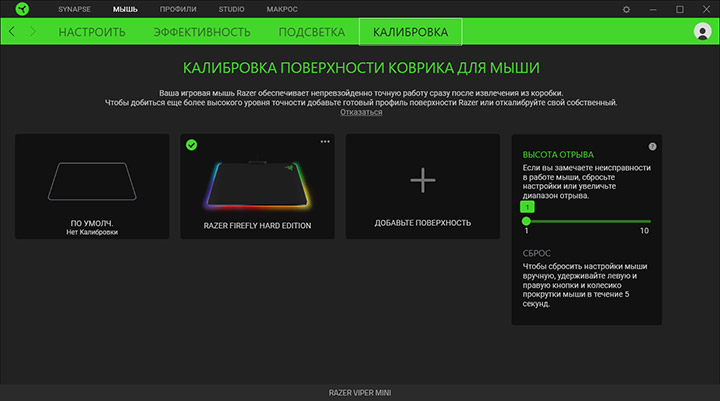Go forward with the right arrow
Screen dimensions: 720x401
coord(33,31)
